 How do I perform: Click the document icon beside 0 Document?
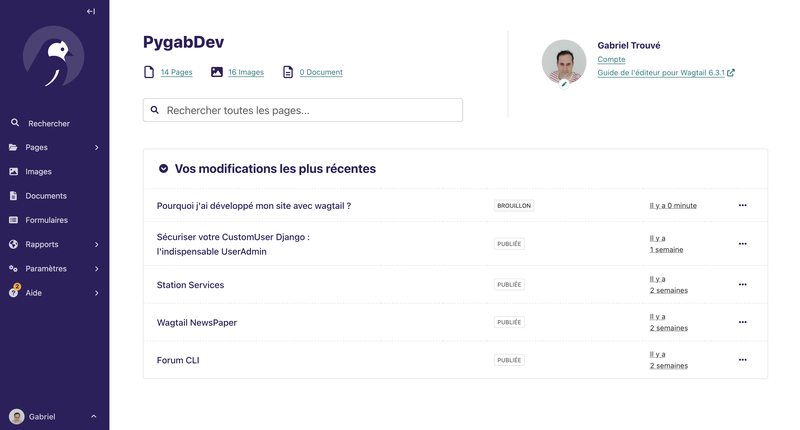288,72
